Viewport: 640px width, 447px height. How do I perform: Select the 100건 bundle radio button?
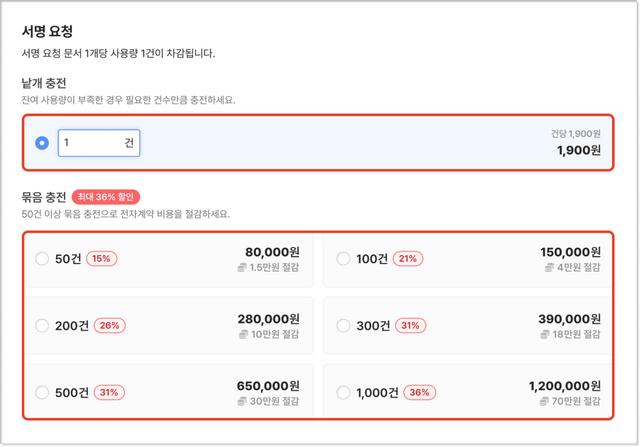tap(343, 258)
